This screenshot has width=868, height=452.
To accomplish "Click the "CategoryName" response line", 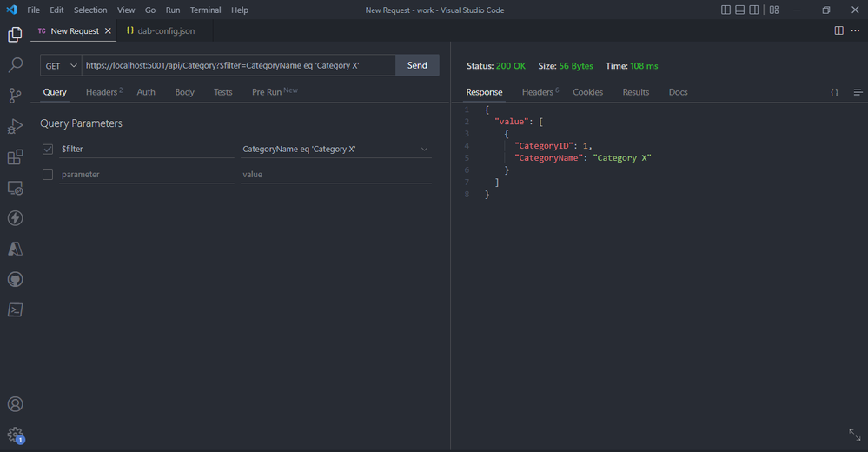I will point(583,158).
